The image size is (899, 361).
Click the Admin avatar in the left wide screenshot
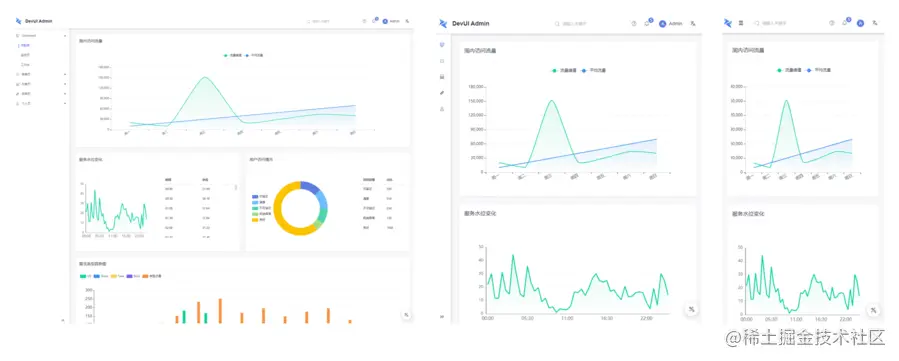(385, 21)
